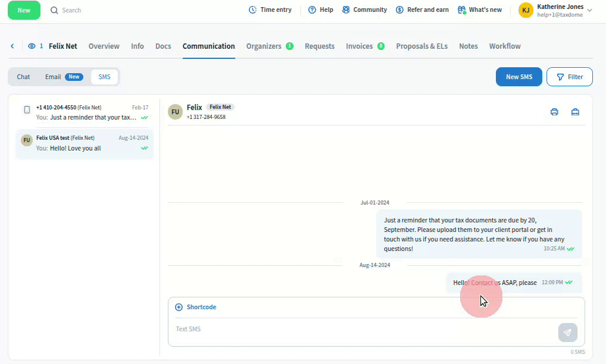606x364 pixels.
Task: Switch to the Email view
Action: [53, 77]
